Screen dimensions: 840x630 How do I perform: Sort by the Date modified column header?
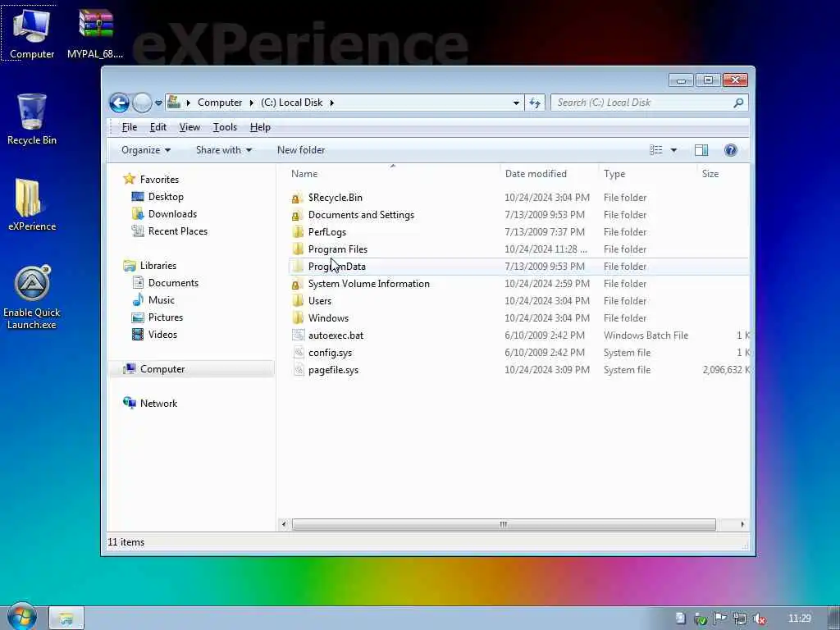[x=536, y=174]
